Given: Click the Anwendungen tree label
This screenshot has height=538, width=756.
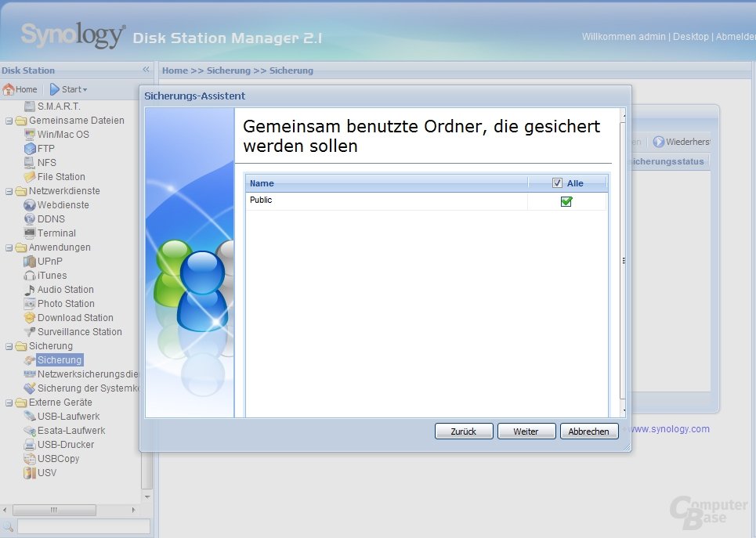Looking at the screenshot, I should point(60,247).
